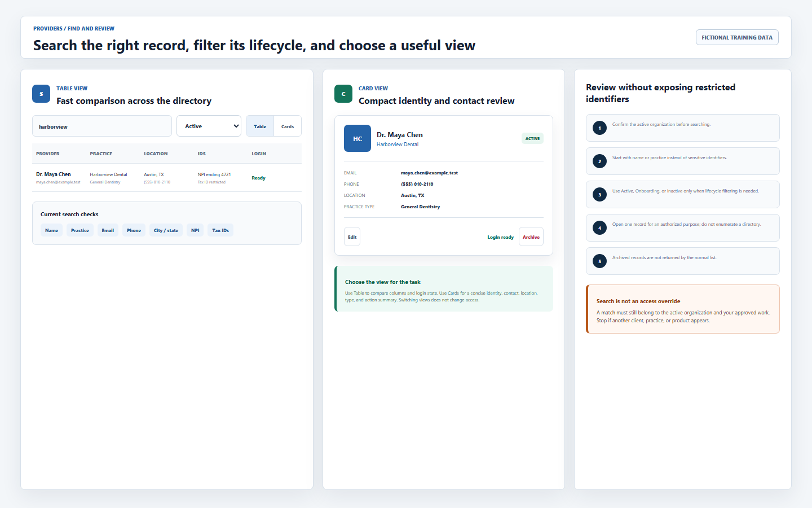Click the Current search checks label

[69, 214]
